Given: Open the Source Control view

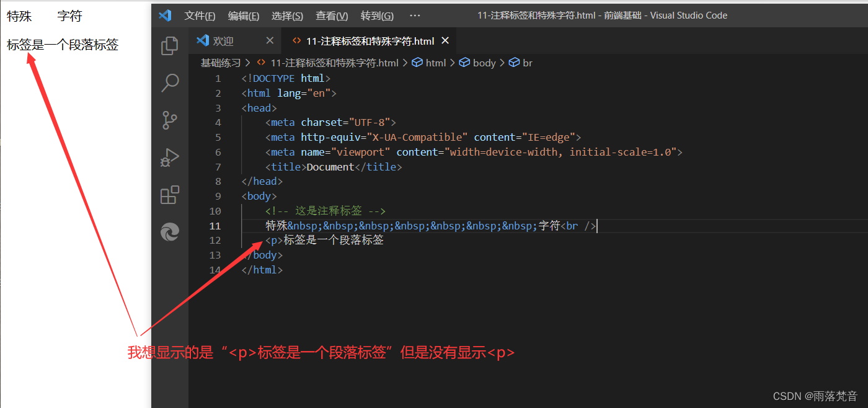Looking at the screenshot, I should coord(170,120).
